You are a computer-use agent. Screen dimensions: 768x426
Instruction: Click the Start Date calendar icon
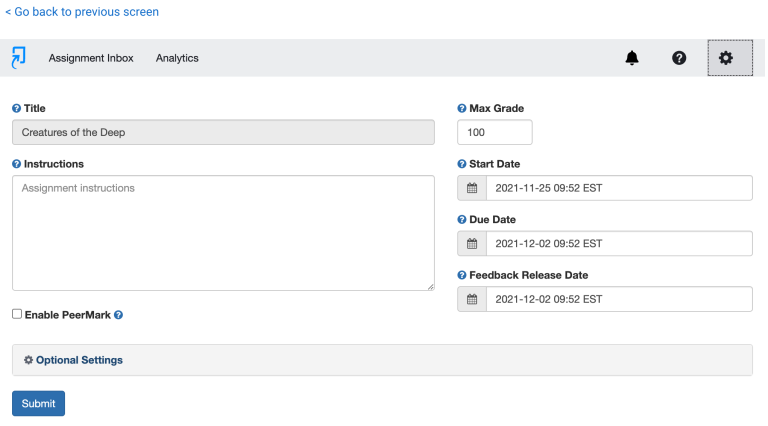(x=472, y=188)
